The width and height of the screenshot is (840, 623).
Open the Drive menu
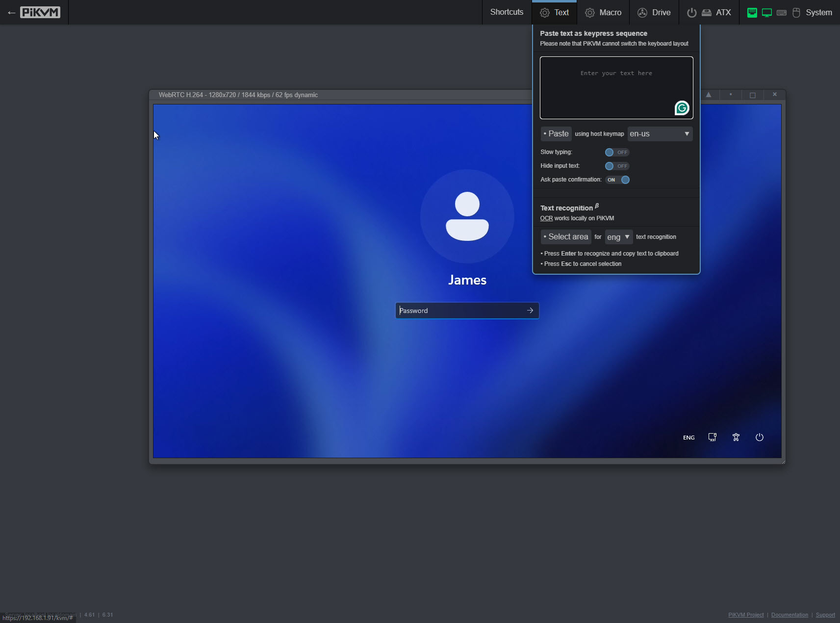coord(654,12)
